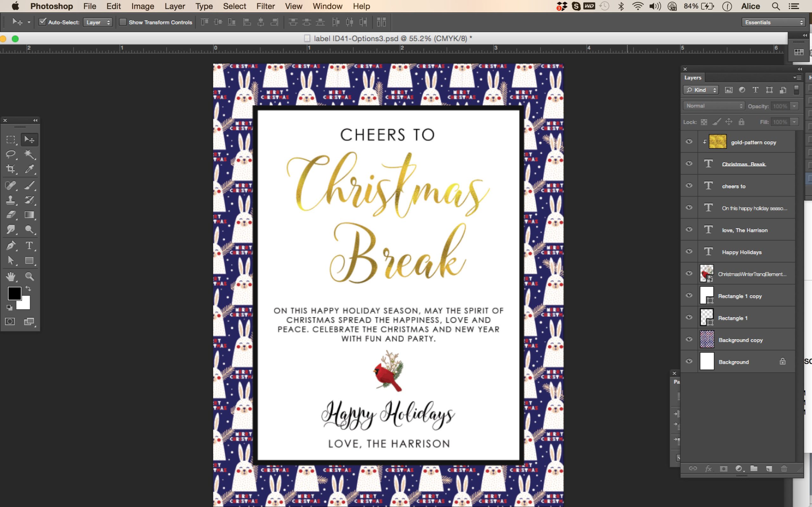Select the Magic Wand tool

29,154
